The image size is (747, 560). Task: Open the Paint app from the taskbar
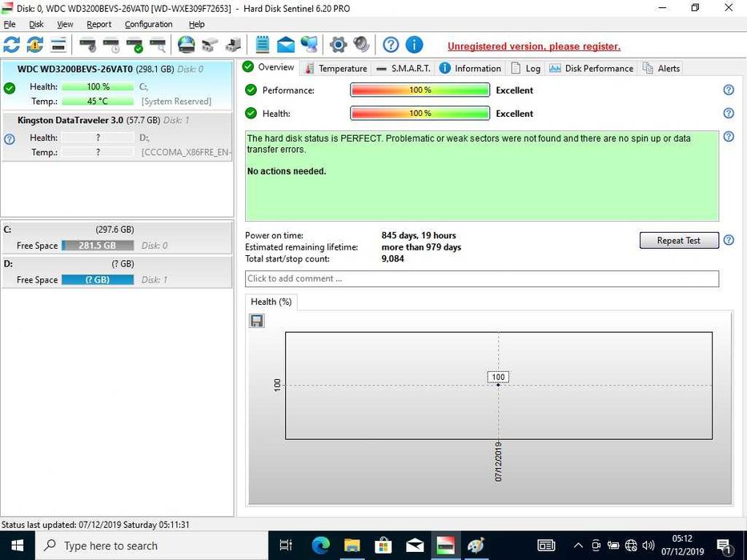476,546
